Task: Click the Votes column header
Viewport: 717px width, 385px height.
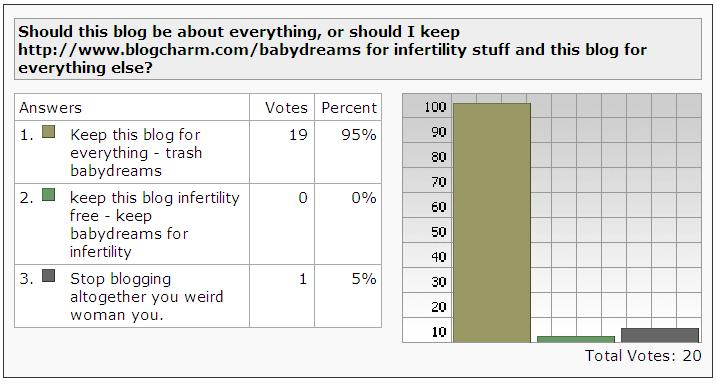Action: tap(286, 108)
